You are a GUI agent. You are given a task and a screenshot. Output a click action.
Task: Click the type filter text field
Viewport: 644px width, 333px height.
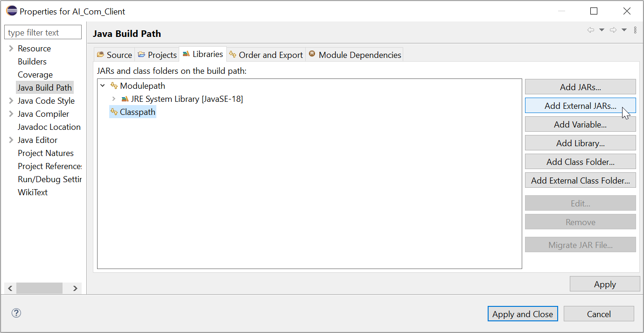click(43, 32)
